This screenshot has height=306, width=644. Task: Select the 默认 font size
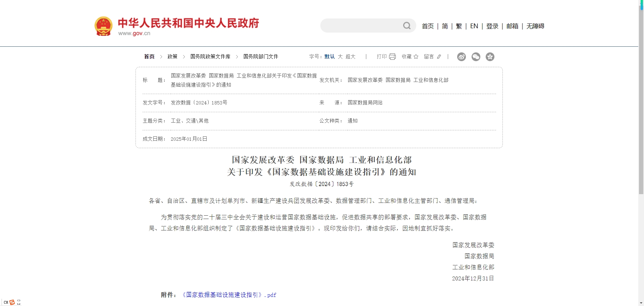pyautogui.click(x=329, y=56)
